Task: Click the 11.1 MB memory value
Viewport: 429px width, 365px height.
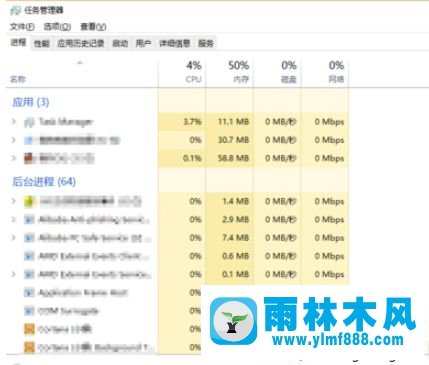Action: pos(233,122)
